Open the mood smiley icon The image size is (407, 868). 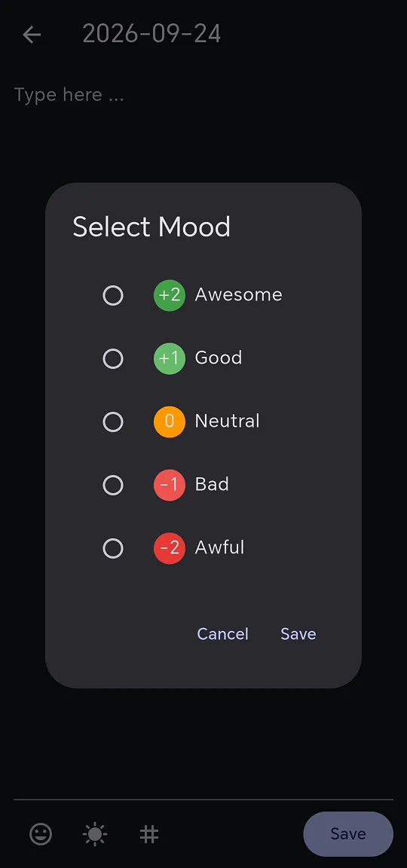click(41, 833)
